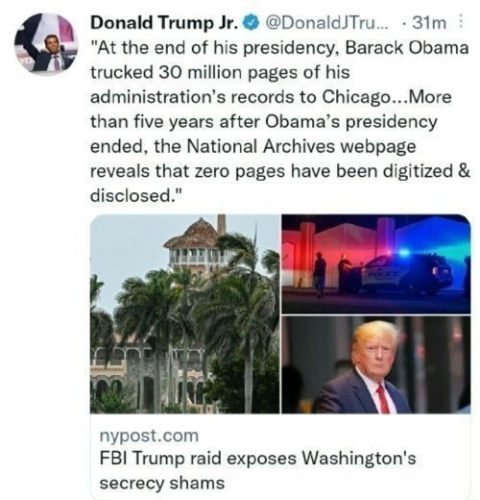Click 'secrecy shams' in the card title
Image resolution: width=480 pixels, height=500 pixels.
(x=162, y=483)
